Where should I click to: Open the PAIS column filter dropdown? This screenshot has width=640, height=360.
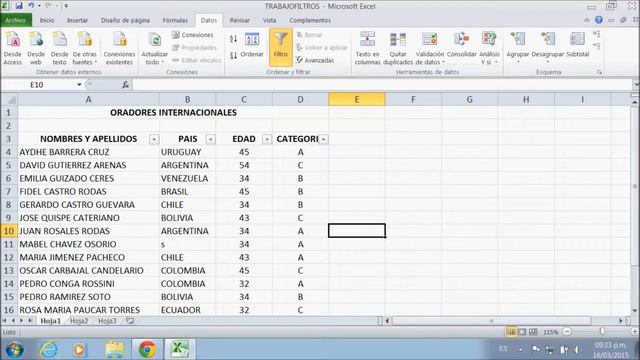coord(210,139)
